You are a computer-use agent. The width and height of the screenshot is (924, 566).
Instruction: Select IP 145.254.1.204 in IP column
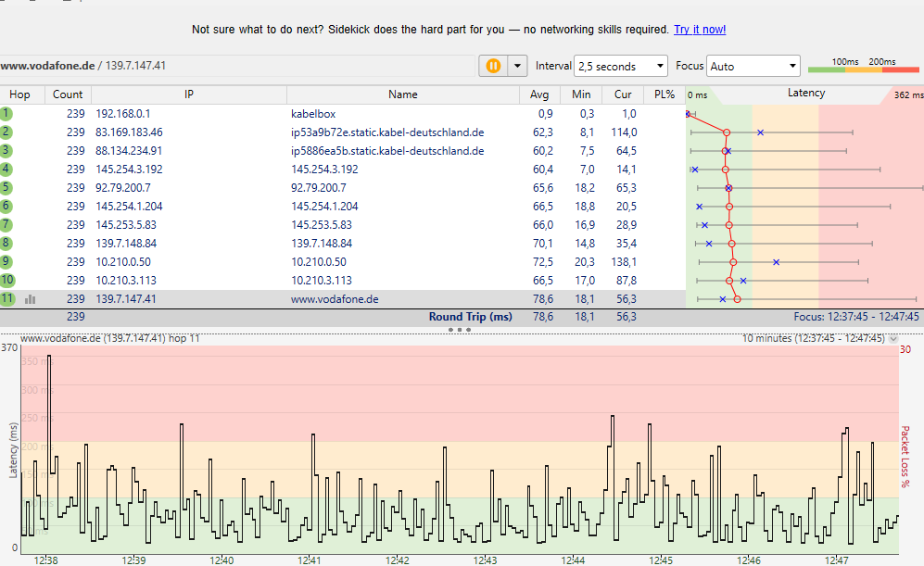[x=129, y=207]
